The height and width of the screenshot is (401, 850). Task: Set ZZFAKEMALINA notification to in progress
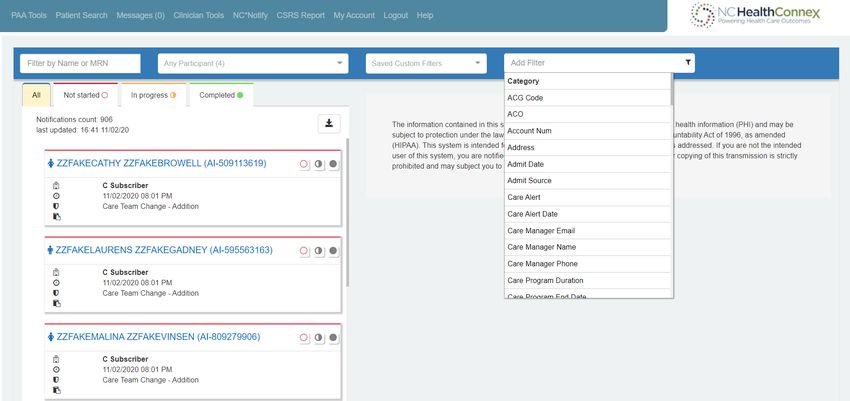pyautogui.click(x=319, y=338)
